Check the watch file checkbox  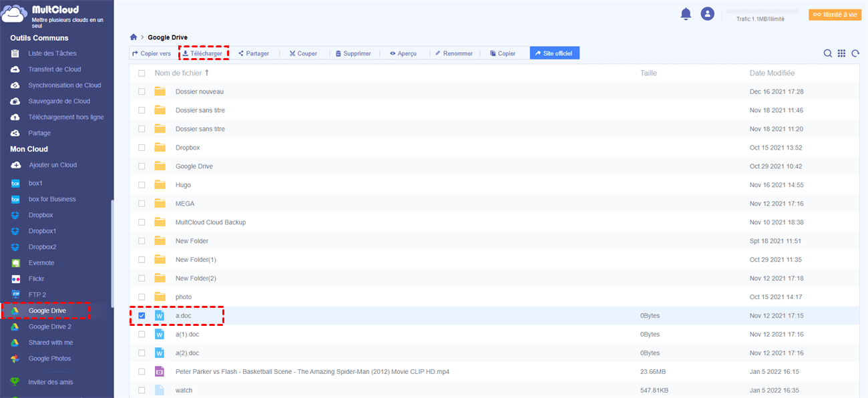(x=142, y=390)
